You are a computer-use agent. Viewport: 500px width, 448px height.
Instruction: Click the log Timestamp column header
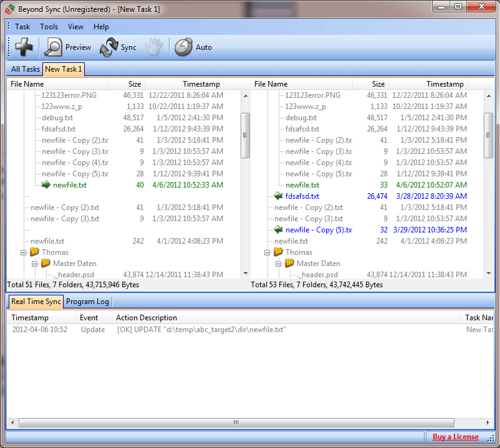click(x=41, y=318)
